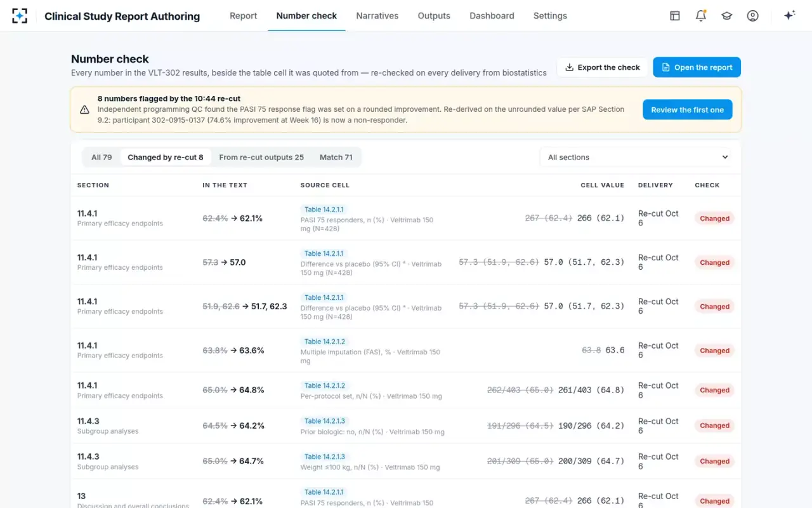Image resolution: width=812 pixels, height=508 pixels.
Task: Open Table 14.2.1.1 link in the 62.1% row
Action: tap(324, 210)
